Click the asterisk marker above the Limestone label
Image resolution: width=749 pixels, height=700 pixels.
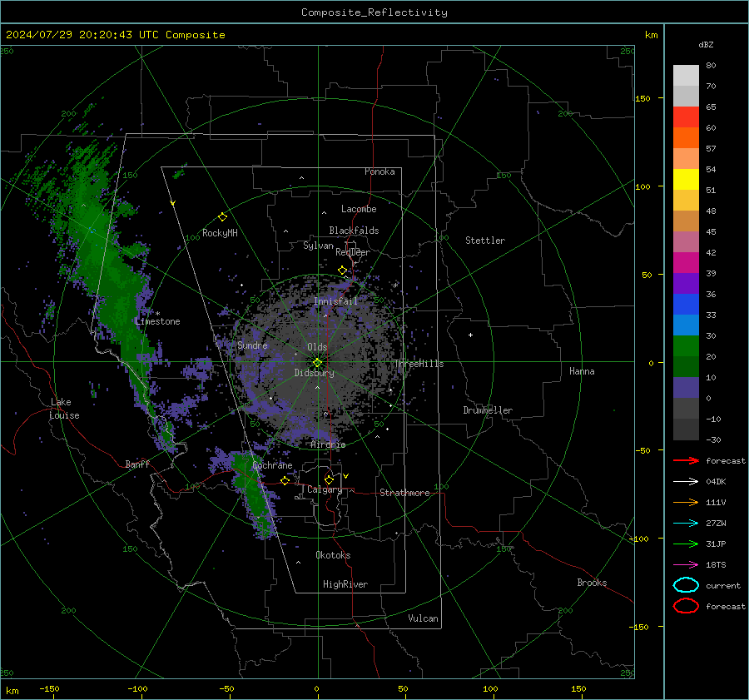click(x=157, y=314)
